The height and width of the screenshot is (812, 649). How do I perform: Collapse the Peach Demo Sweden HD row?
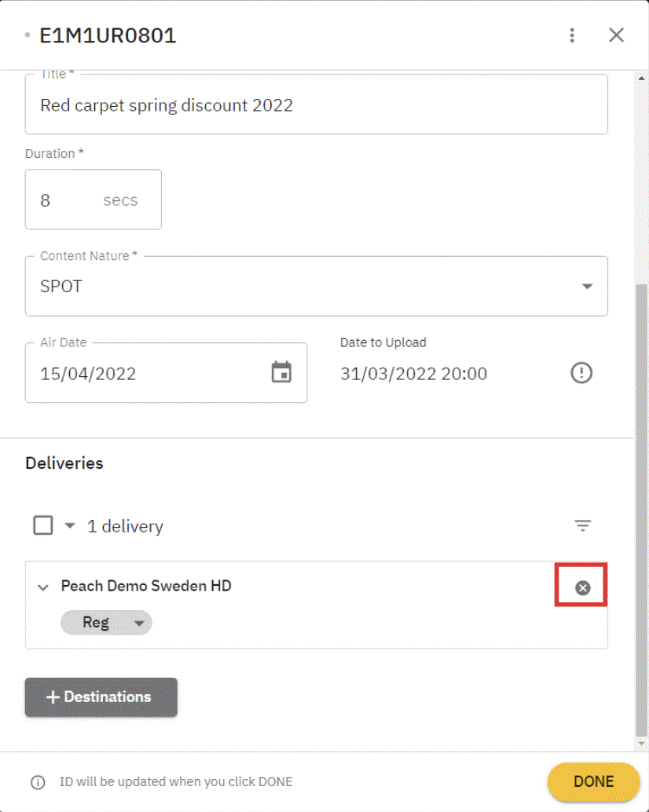click(43, 587)
